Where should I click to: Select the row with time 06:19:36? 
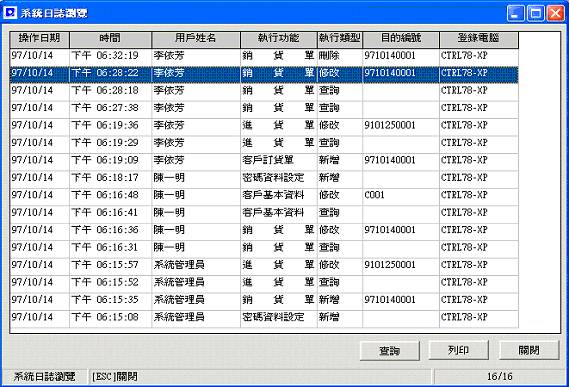[x=264, y=126]
